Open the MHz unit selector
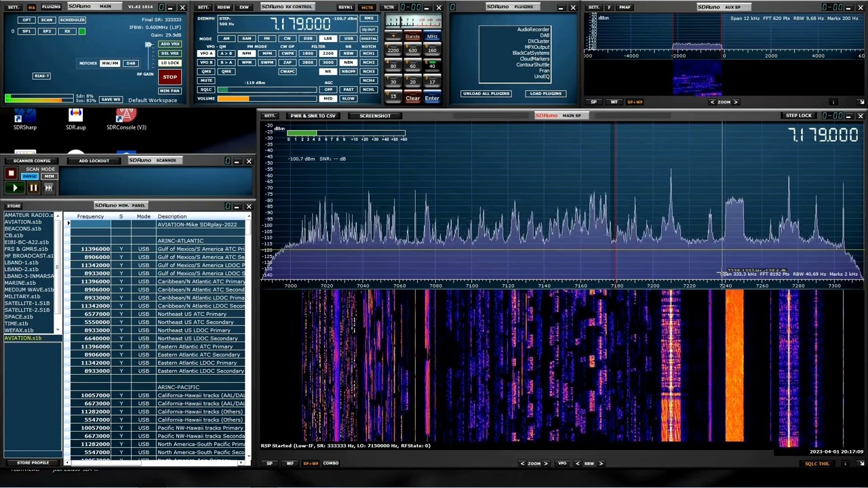This screenshot has height=488, width=868. (x=432, y=37)
